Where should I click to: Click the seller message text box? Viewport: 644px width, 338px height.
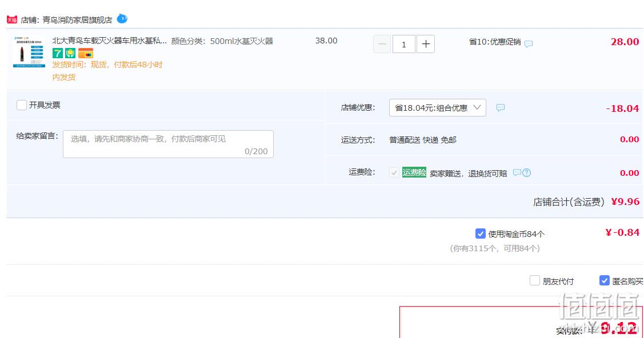(168, 144)
